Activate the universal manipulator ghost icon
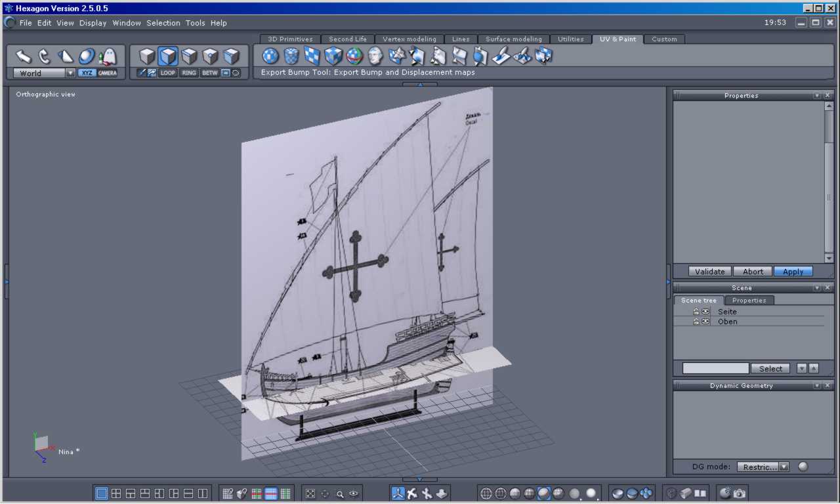This screenshot has height=504, width=840. tap(108, 56)
